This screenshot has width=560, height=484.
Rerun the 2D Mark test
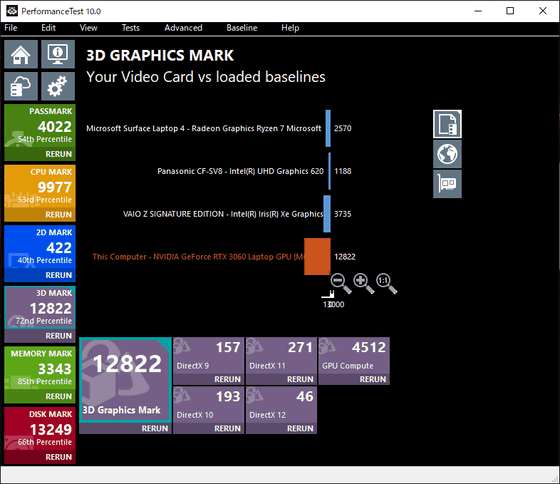click(x=59, y=275)
